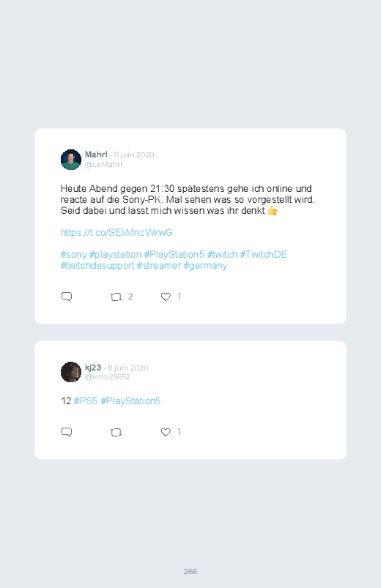Open Mahrl's profile picture
The width and height of the screenshot is (381, 588).
(71, 160)
